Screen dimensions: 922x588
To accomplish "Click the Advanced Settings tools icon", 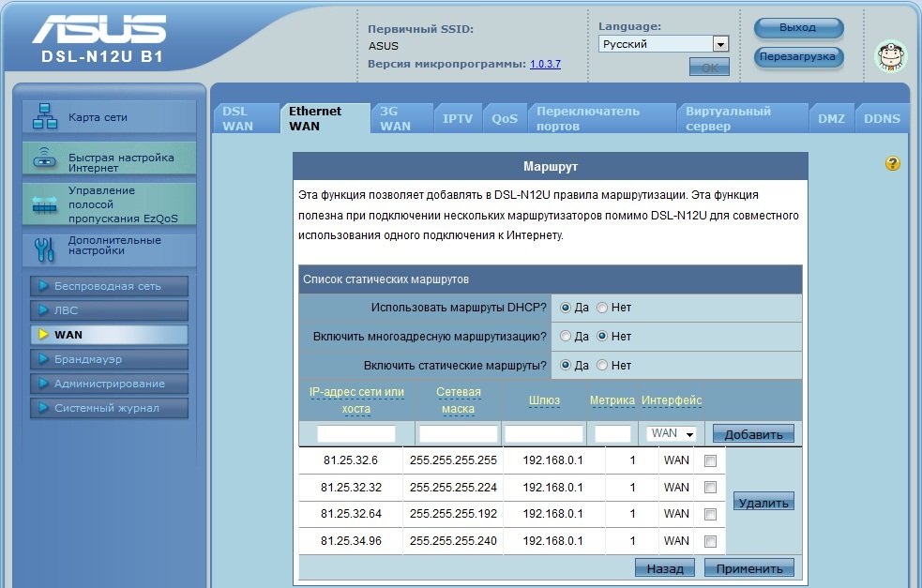I will tap(45, 248).
